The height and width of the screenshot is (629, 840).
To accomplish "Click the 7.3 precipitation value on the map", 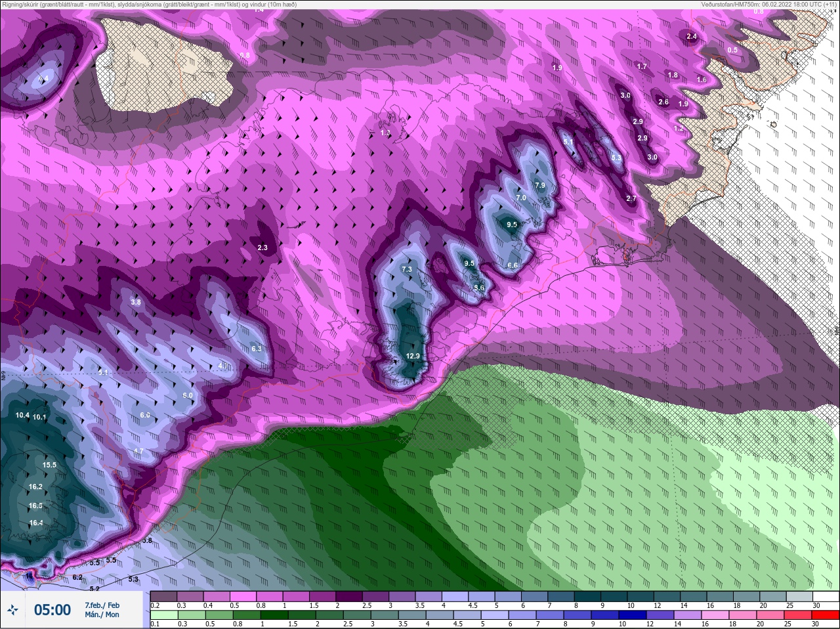I will (x=406, y=269).
